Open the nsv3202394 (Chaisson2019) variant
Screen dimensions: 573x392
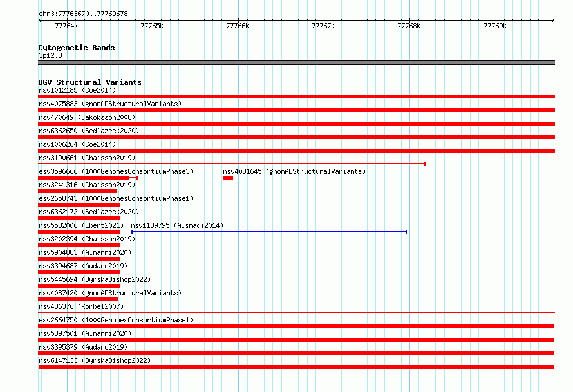(x=87, y=239)
